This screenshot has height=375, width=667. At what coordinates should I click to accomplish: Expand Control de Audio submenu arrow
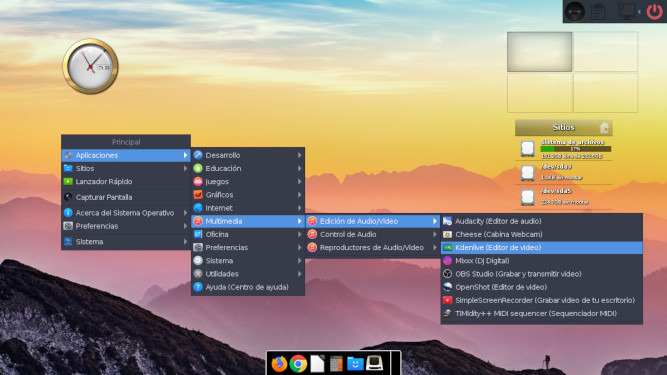click(x=435, y=234)
